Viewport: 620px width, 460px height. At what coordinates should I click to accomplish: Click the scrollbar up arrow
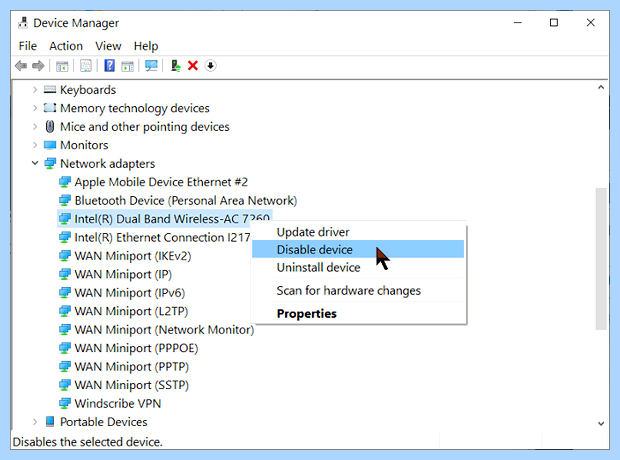pyautogui.click(x=601, y=87)
